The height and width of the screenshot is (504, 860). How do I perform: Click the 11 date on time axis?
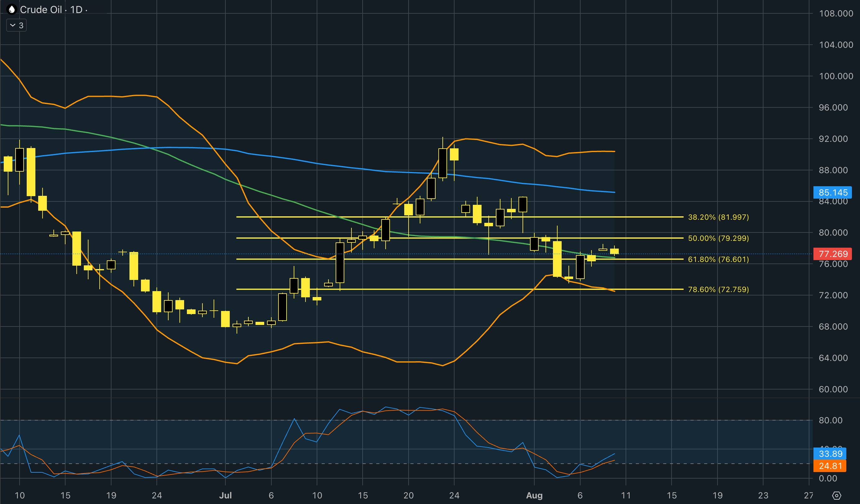626,496
